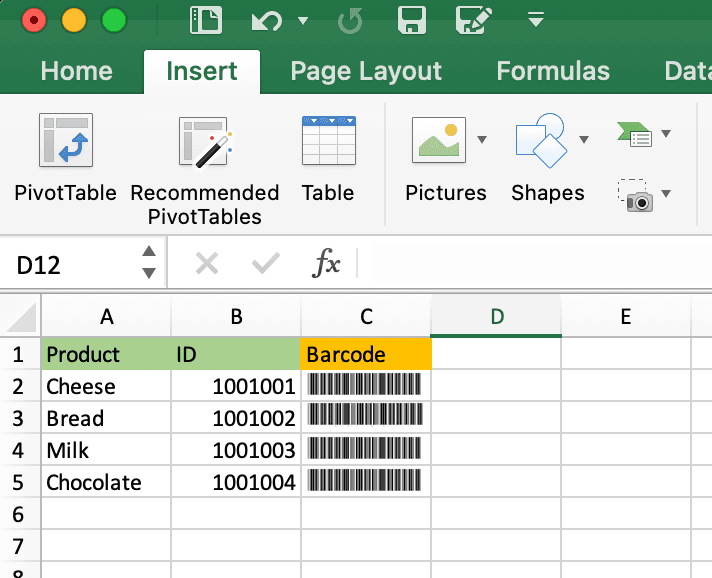The image size is (712, 578).
Task: Click the Enter checkmark in formula bar
Action: tap(266, 263)
